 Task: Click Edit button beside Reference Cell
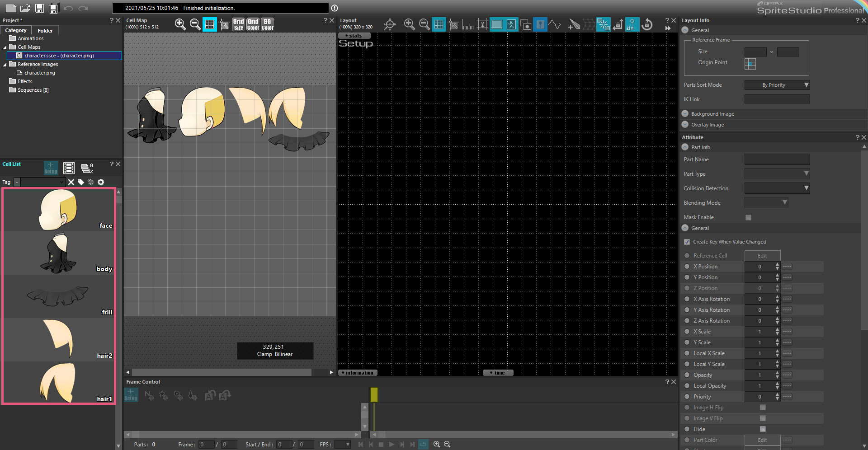click(x=762, y=256)
